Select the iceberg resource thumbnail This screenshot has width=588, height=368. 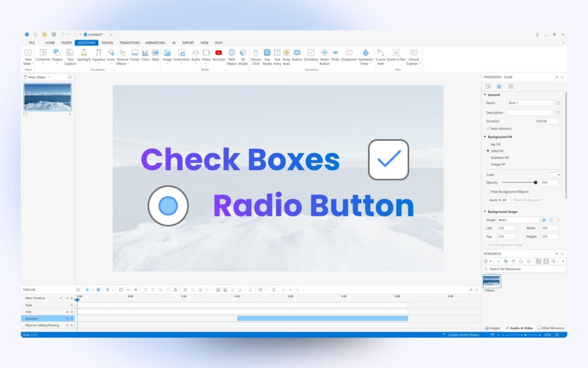tap(492, 281)
